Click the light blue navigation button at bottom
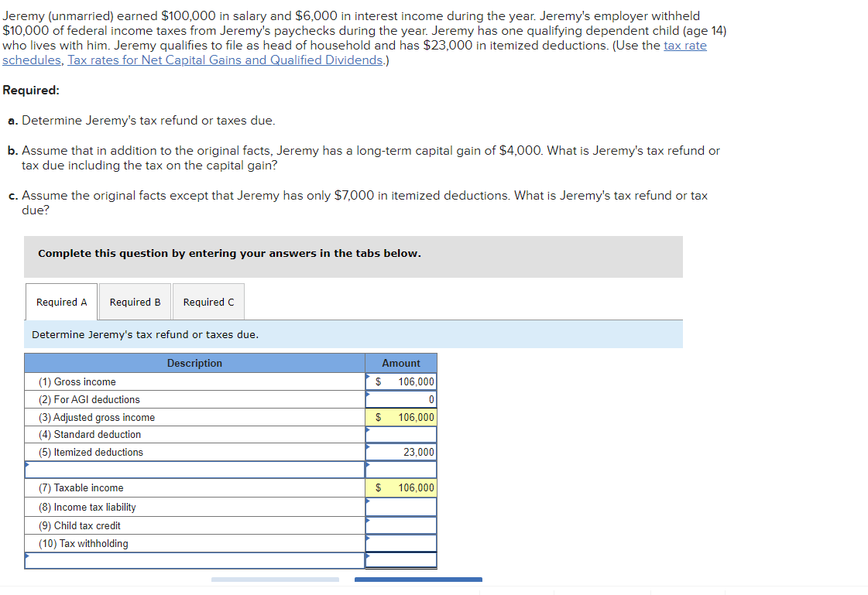This screenshot has width=868, height=595. pyautogui.click(x=275, y=580)
